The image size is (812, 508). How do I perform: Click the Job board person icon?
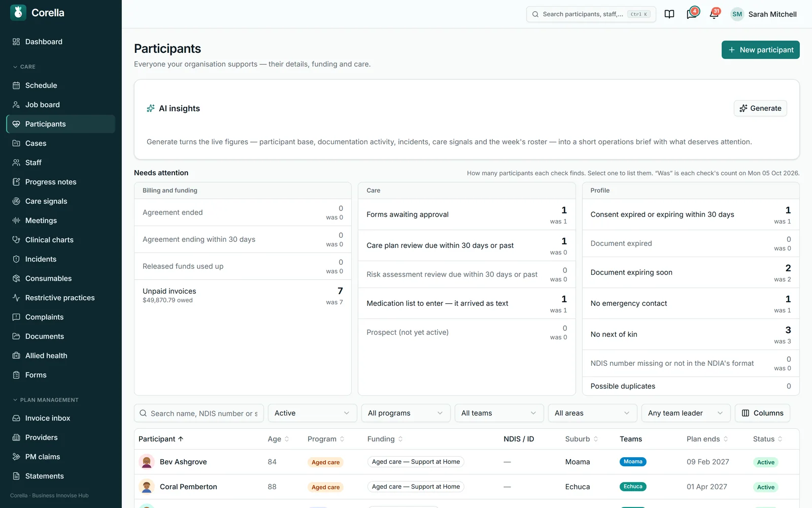[16, 105]
